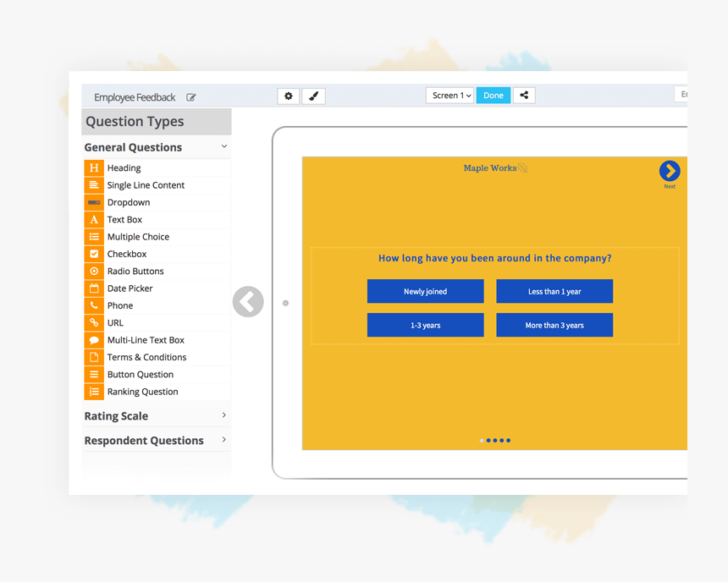Click the Dropdown label in question list
This screenshot has height=582, width=728.
(129, 202)
